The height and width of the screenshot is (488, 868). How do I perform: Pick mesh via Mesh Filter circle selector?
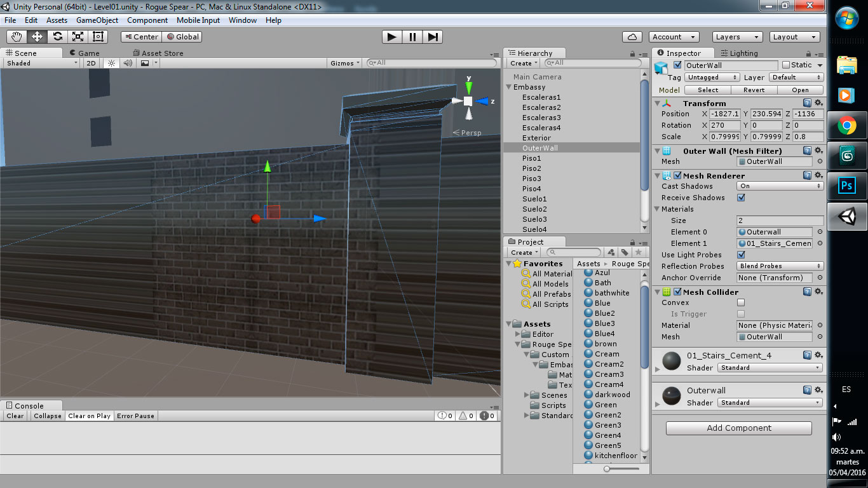tap(820, 161)
